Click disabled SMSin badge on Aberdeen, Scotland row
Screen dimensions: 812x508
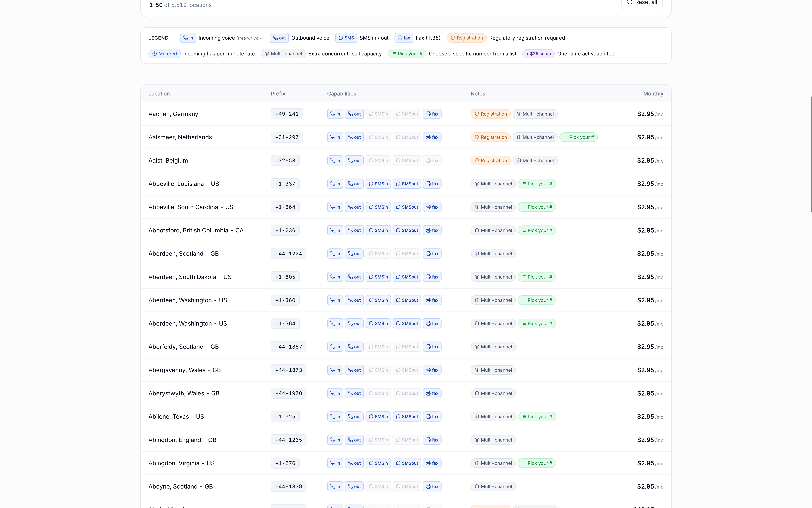tap(378, 254)
